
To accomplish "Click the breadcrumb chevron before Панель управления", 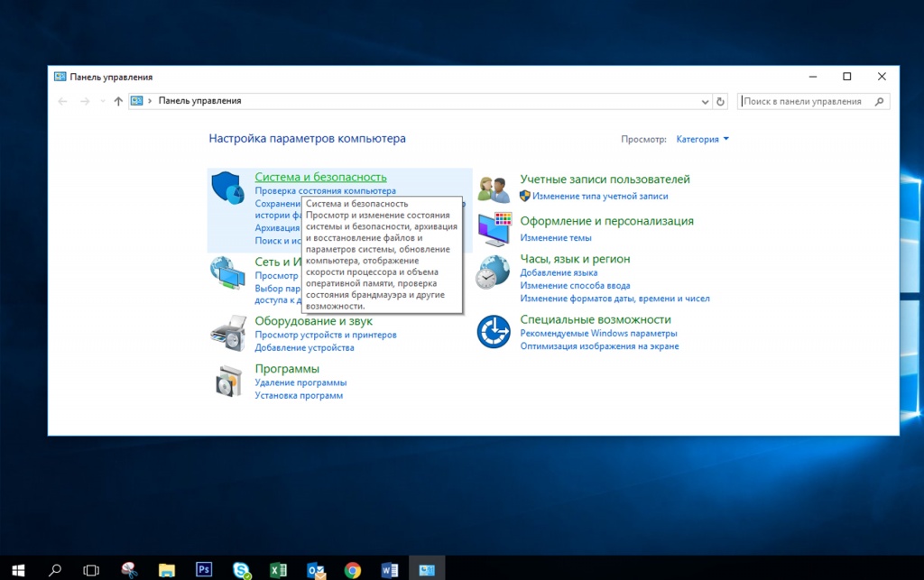I will 151,101.
